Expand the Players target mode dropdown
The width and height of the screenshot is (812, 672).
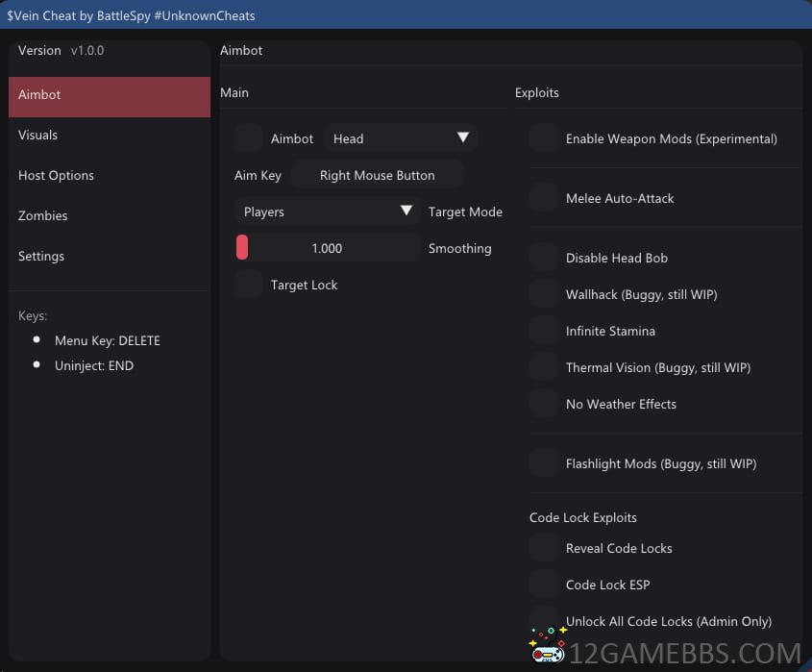[327, 212]
